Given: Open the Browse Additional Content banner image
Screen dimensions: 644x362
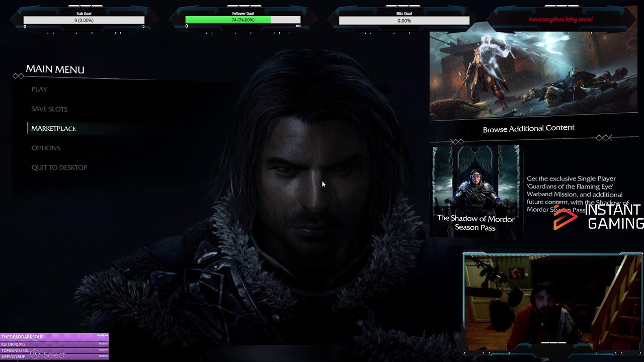Looking at the screenshot, I should pyautogui.click(x=533, y=75).
